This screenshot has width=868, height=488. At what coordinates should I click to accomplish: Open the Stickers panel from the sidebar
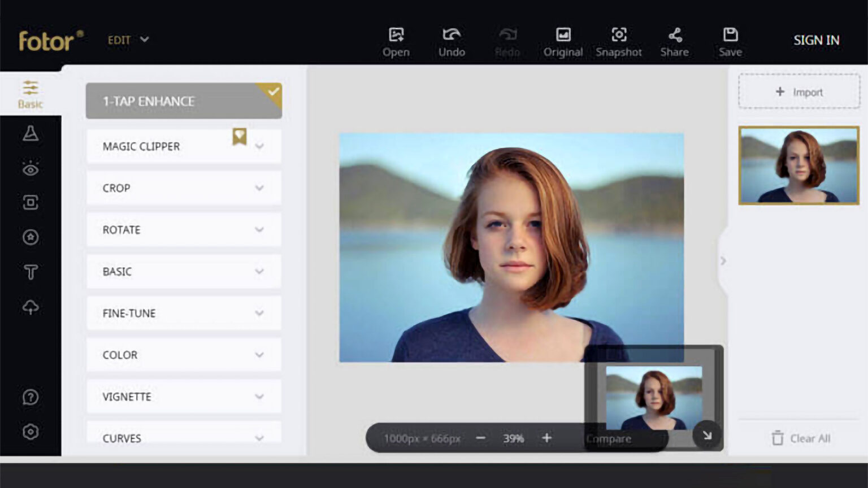[31, 237]
